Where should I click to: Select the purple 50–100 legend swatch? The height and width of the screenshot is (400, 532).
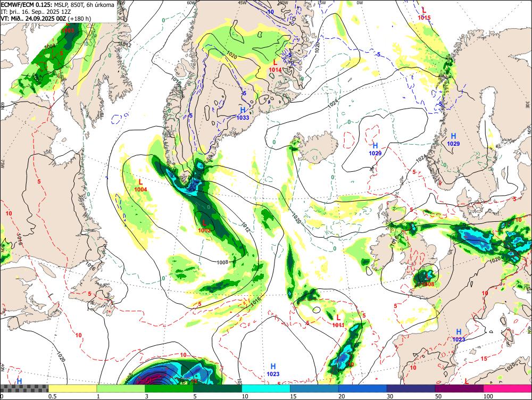[x=460, y=388]
